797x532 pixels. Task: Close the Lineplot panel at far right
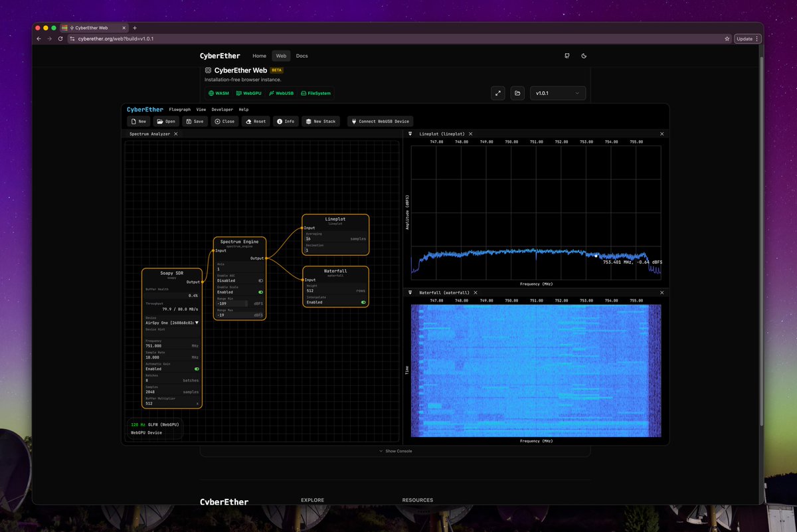(x=662, y=134)
